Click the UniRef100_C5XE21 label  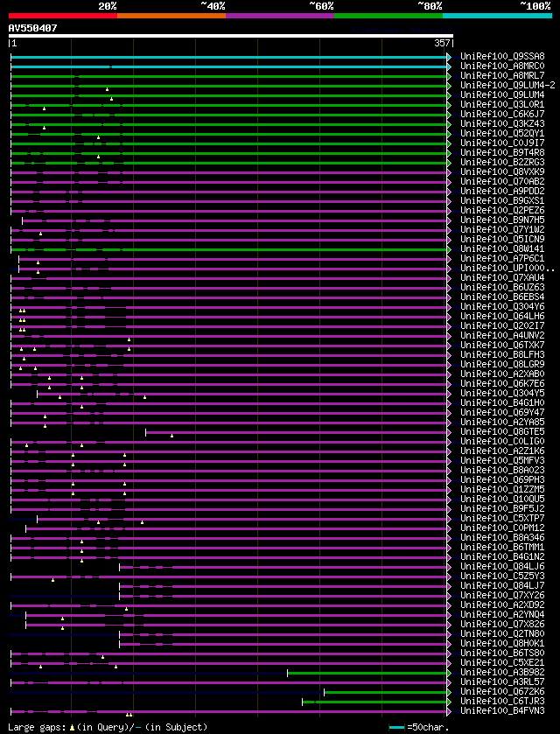click(502, 663)
